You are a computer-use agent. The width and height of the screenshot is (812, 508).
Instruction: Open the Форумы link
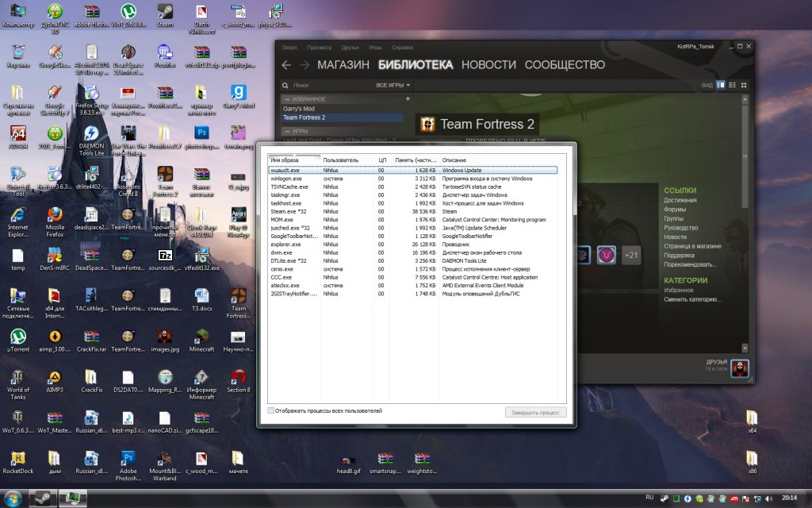tap(675, 210)
